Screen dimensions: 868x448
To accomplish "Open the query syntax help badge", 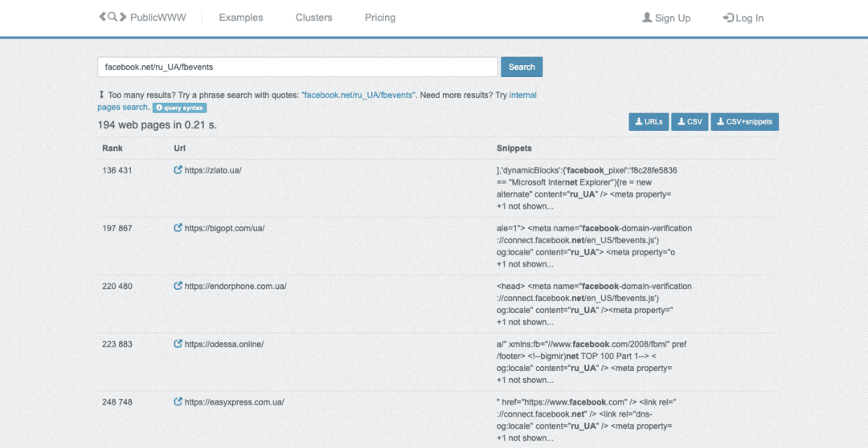I will point(180,108).
